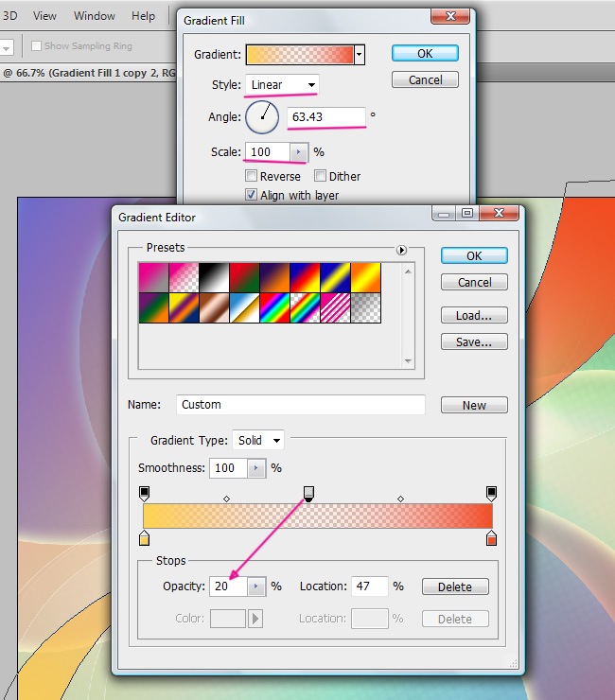The image size is (615, 700).
Task: Click the Load... button in Gradient Editor
Action: 474,315
